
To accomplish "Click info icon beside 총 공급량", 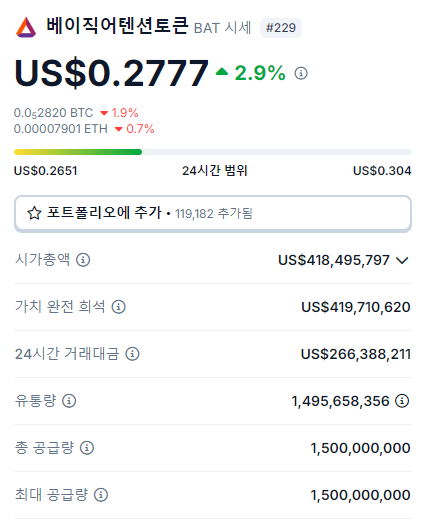I will click(87, 448).
